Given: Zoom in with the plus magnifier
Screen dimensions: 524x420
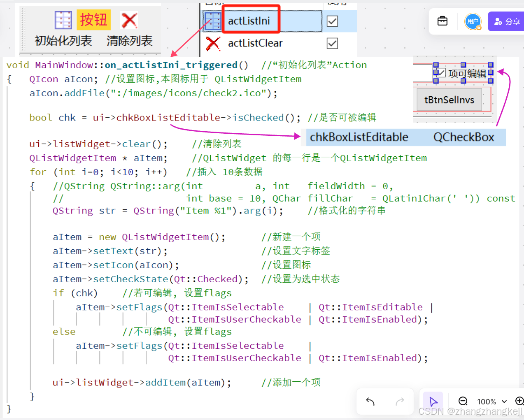Looking at the screenshot, I should pyautogui.click(x=519, y=401).
